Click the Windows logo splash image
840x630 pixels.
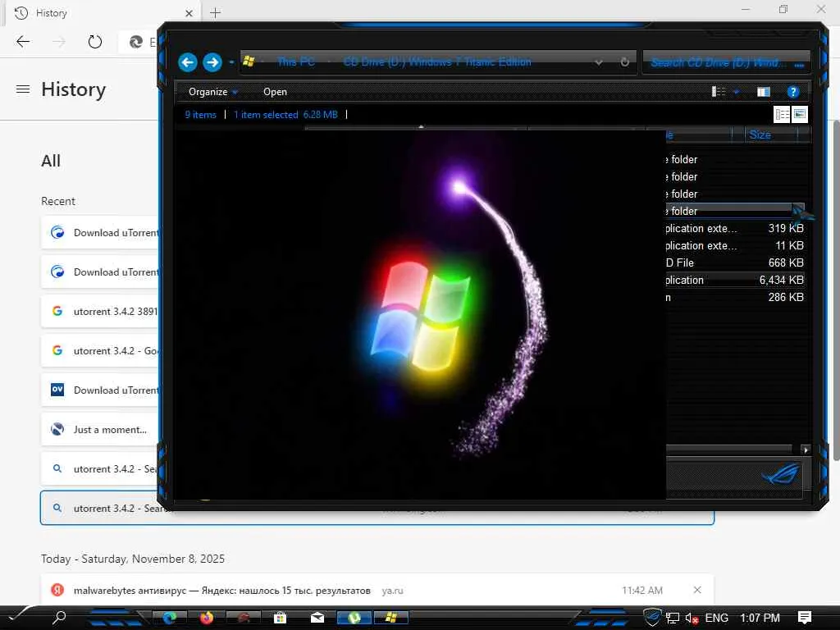[x=420, y=316]
